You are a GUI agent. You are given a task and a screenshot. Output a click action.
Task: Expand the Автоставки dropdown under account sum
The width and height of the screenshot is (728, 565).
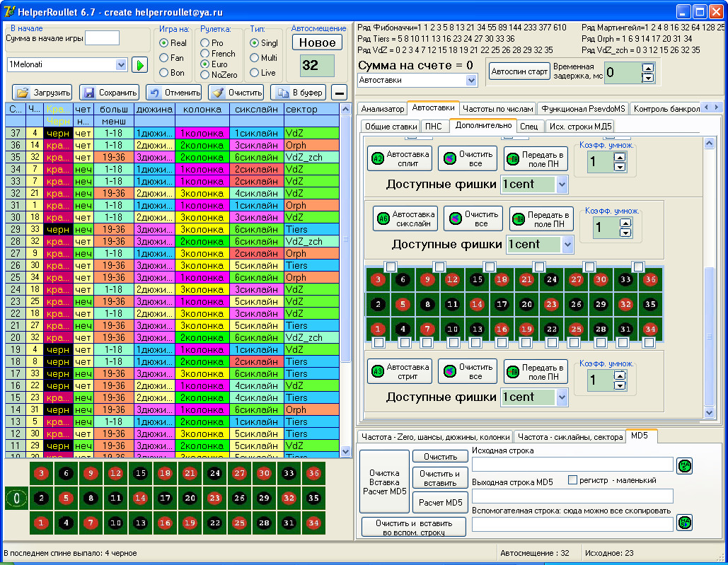(471, 81)
